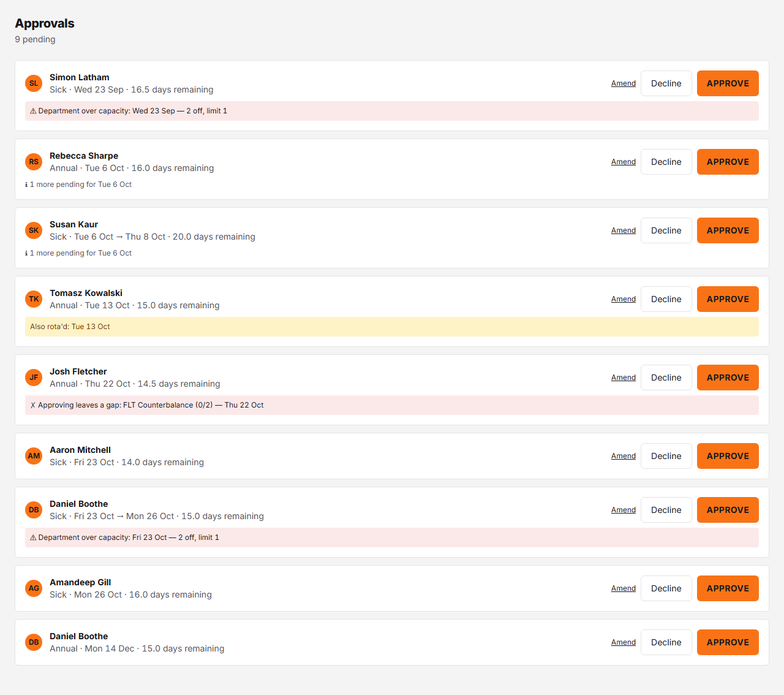Decline Daniel Boothe's Mon 14 Dec annual leave

tap(666, 642)
